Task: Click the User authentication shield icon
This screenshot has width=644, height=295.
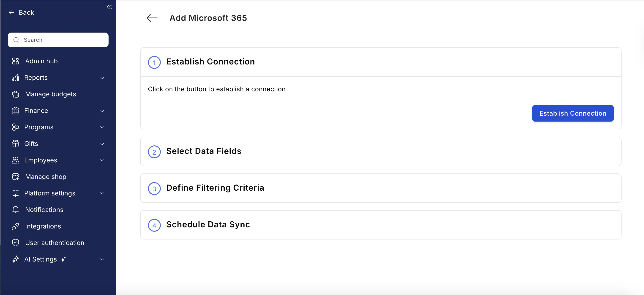Action: [x=16, y=243]
